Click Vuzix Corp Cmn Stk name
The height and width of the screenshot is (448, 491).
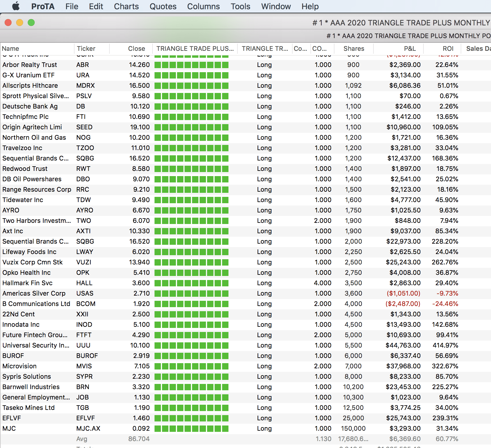point(32,262)
